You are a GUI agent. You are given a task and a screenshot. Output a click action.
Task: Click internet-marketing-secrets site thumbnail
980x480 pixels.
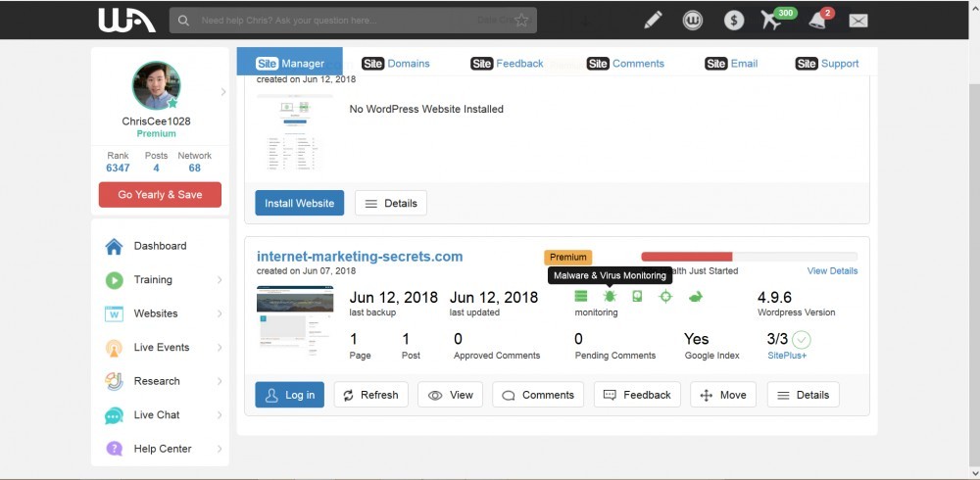tap(295, 321)
